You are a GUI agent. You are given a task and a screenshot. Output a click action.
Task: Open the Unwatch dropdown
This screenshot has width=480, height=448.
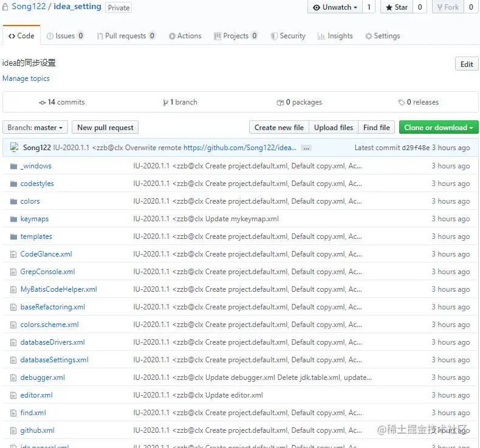pos(335,7)
